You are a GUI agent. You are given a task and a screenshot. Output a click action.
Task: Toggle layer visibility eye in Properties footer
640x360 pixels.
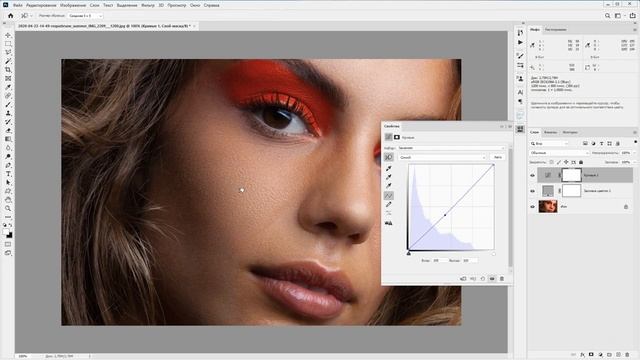(x=492, y=279)
